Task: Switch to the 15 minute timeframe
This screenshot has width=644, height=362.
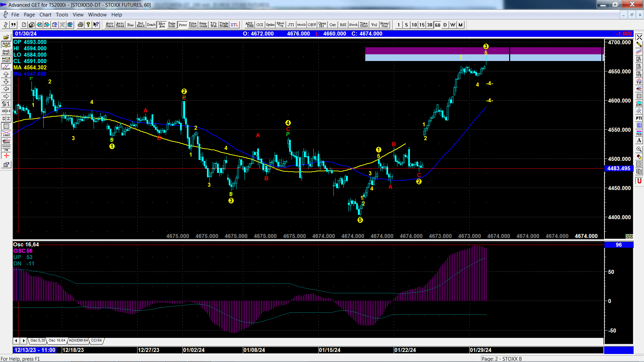Action: pyautogui.click(x=422, y=25)
